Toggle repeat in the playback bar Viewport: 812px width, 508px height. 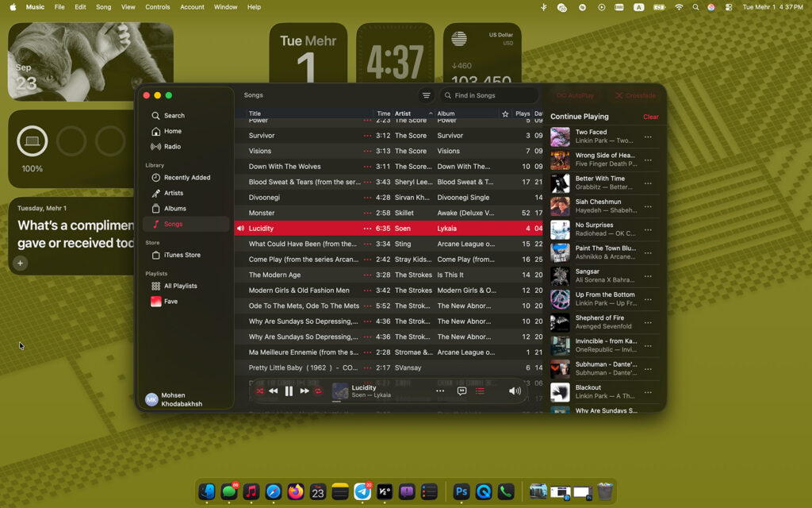tap(319, 391)
